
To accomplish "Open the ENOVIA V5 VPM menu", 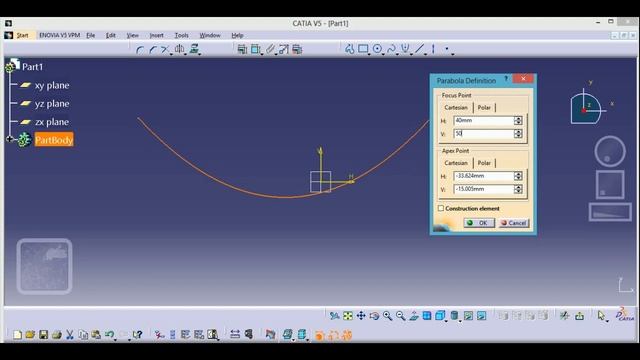I will coord(60,36).
